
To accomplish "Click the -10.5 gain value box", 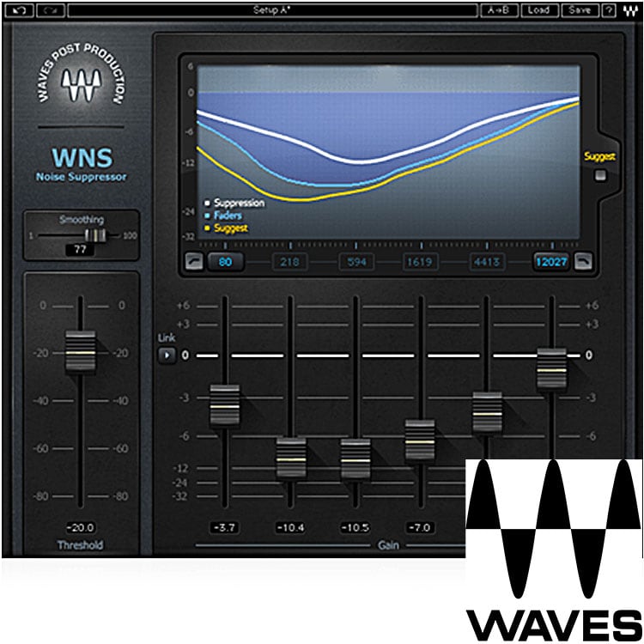I will point(355,528).
